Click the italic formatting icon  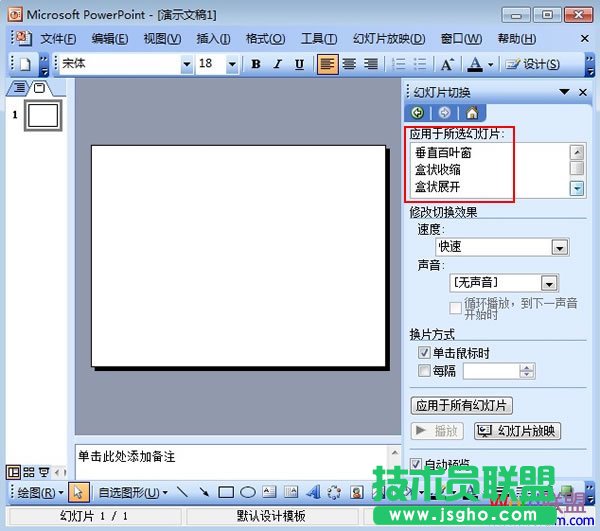(x=277, y=64)
